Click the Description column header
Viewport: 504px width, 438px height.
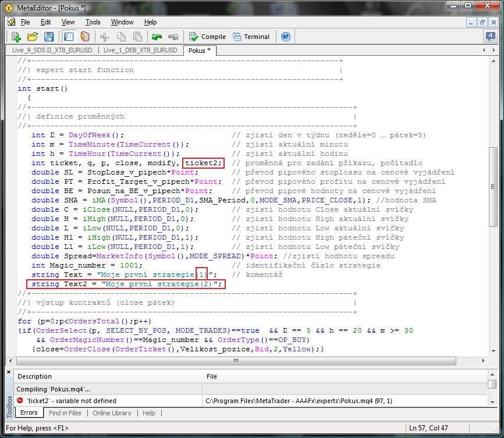[x=108, y=376]
